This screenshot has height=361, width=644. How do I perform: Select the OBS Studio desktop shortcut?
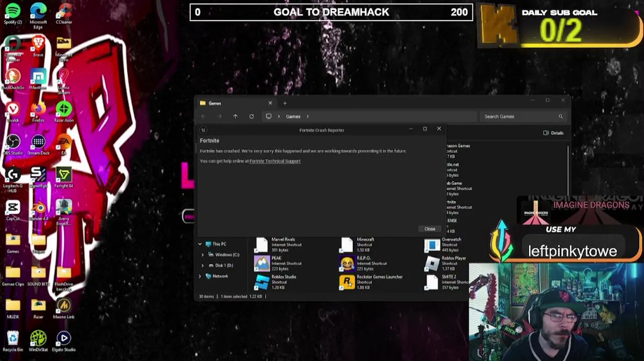[x=13, y=145]
